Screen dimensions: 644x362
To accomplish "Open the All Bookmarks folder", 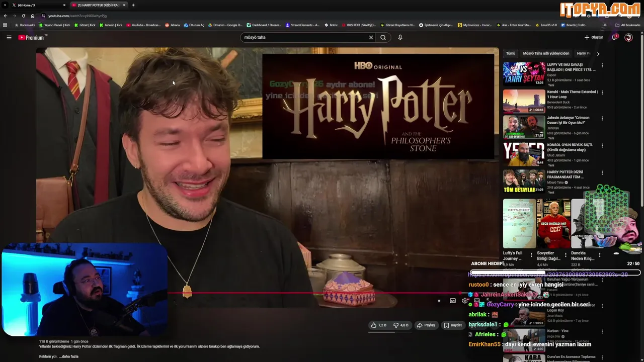I will pyautogui.click(x=627, y=25).
